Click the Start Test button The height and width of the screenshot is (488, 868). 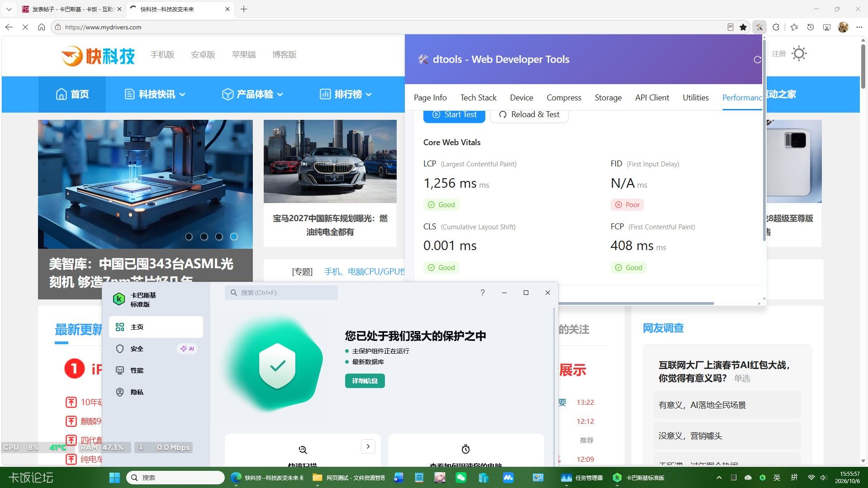[454, 115]
